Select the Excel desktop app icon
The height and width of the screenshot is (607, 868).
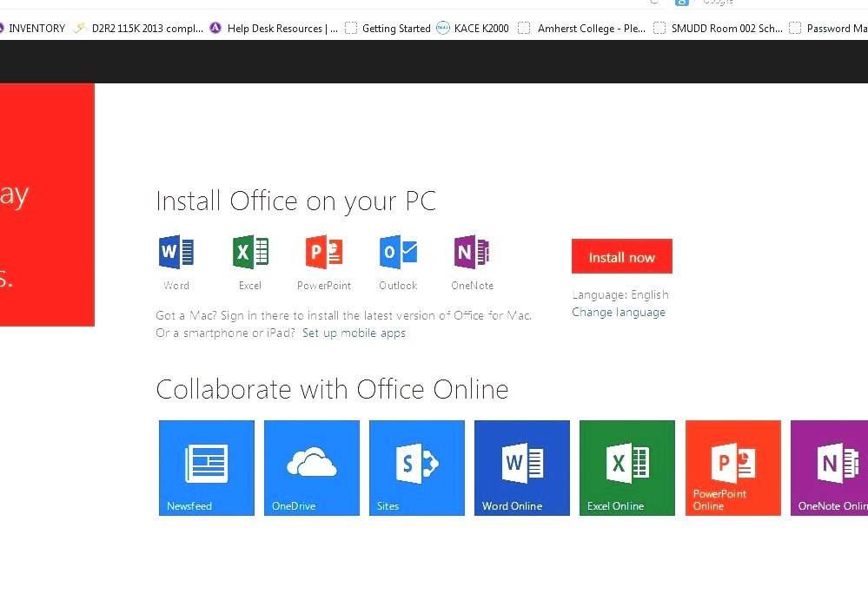click(x=250, y=252)
